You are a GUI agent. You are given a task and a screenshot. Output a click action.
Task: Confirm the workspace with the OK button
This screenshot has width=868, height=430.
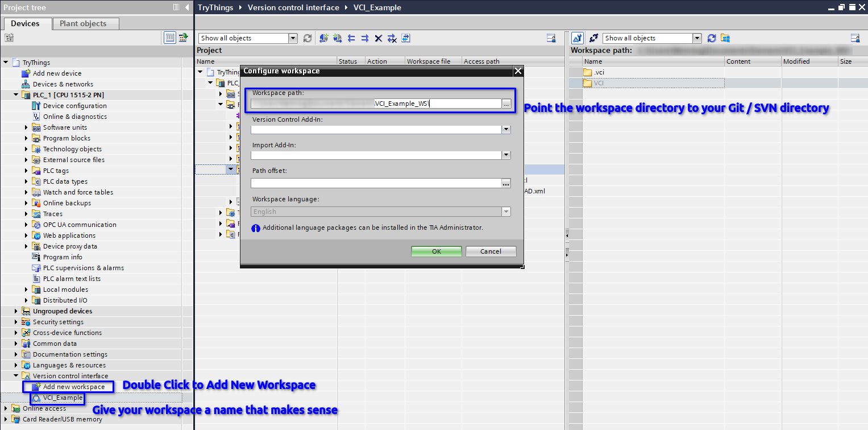pos(436,251)
